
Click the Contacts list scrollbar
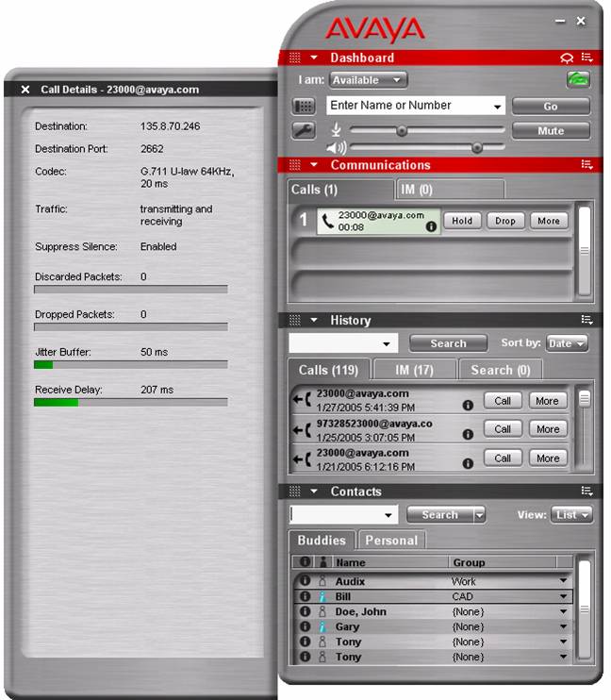click(584, 609)
